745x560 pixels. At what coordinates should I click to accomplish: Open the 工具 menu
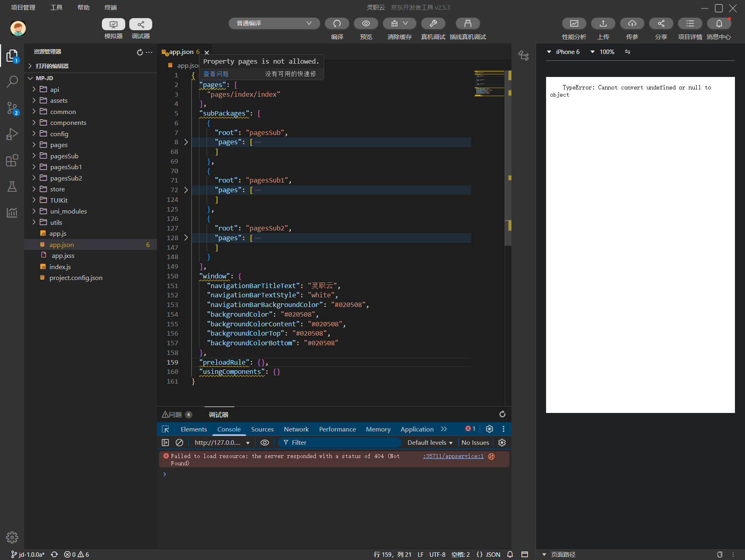click(56, 7)
